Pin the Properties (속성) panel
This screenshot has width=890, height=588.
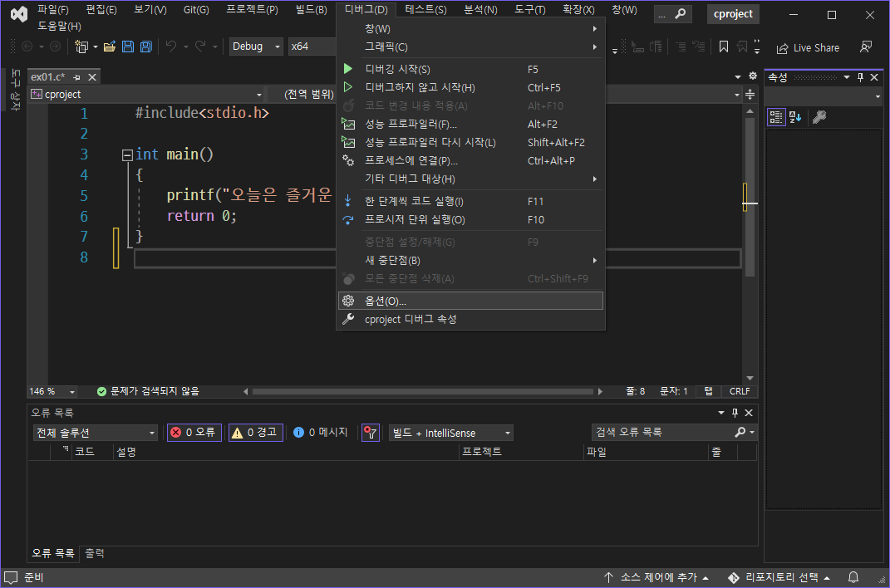(860, 77)
